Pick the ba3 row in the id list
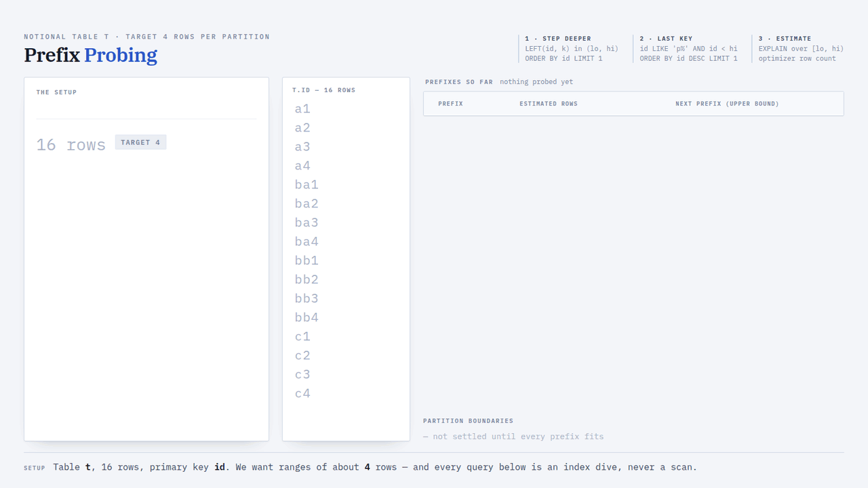Screen dimensions: 868x488 pos(307,222)
